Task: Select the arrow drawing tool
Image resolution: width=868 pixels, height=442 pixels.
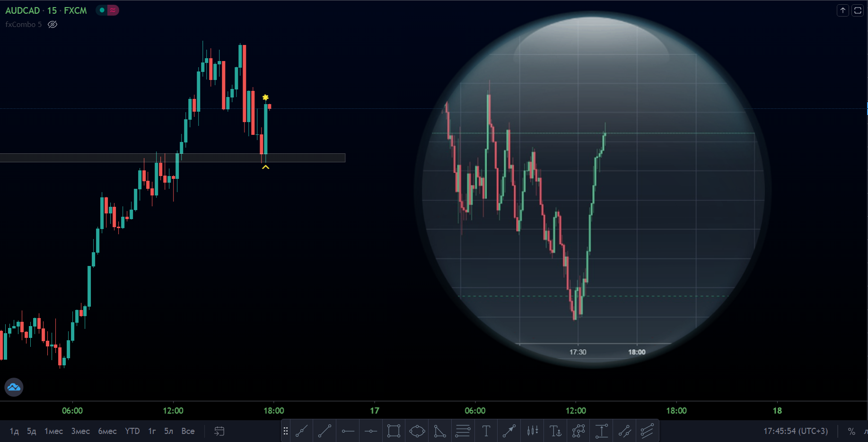Action: coord(509,431)
